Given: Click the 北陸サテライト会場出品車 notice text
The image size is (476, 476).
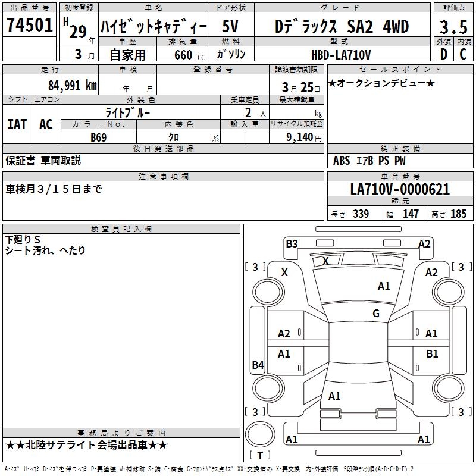Looking at the screenshot, I should tap(86, 445).
